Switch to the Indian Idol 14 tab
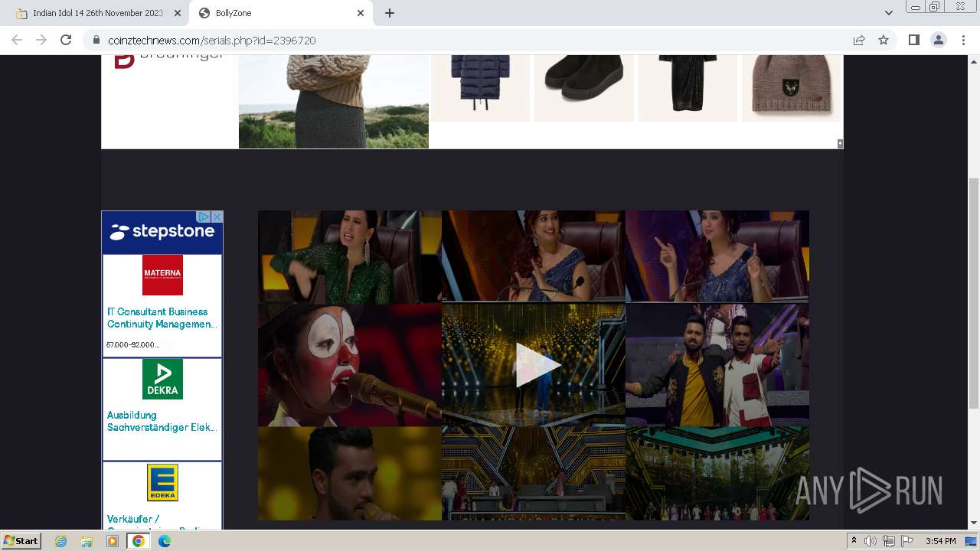 97,13
